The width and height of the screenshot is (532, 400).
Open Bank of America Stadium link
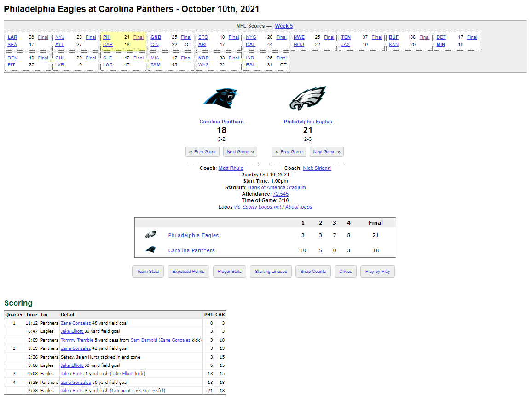pyautogui.click(x=277, y=187)
